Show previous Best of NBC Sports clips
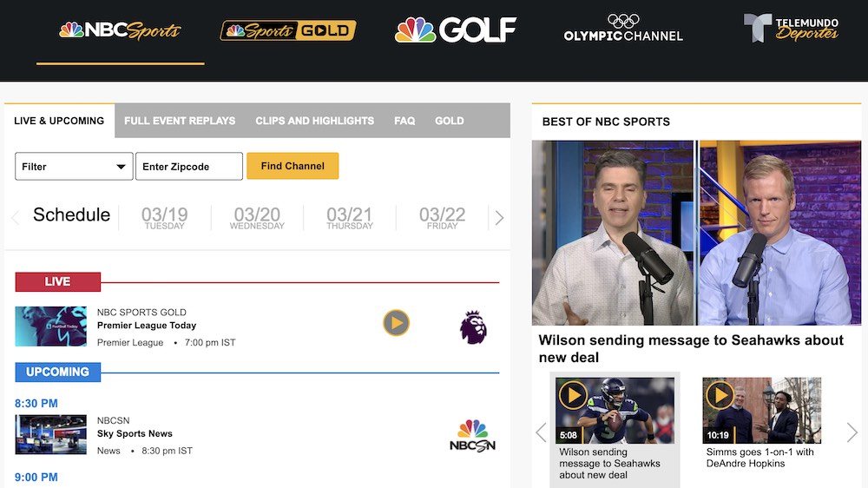 (x=541, y=432)
